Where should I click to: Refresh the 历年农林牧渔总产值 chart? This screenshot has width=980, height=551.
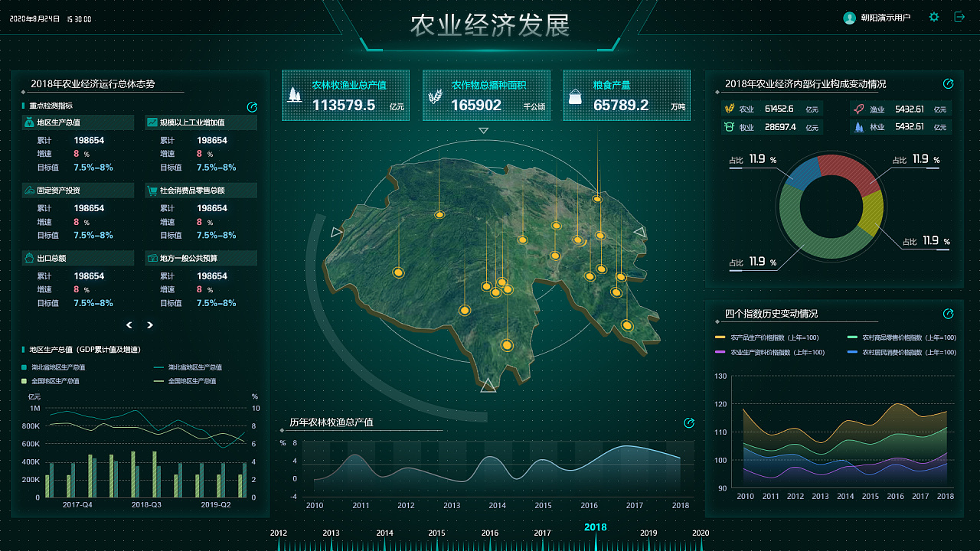coord(689,422)
